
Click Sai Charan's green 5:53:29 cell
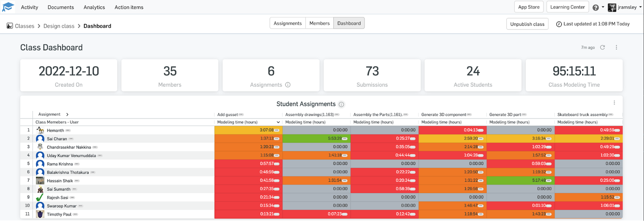316,138
